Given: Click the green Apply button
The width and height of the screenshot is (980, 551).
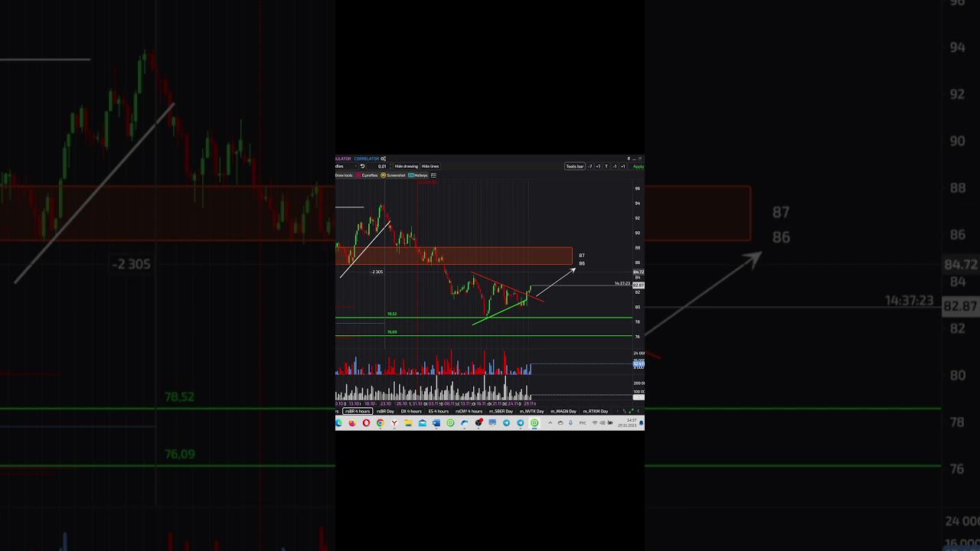Looking at the screenshot, I should coord(638,166).
